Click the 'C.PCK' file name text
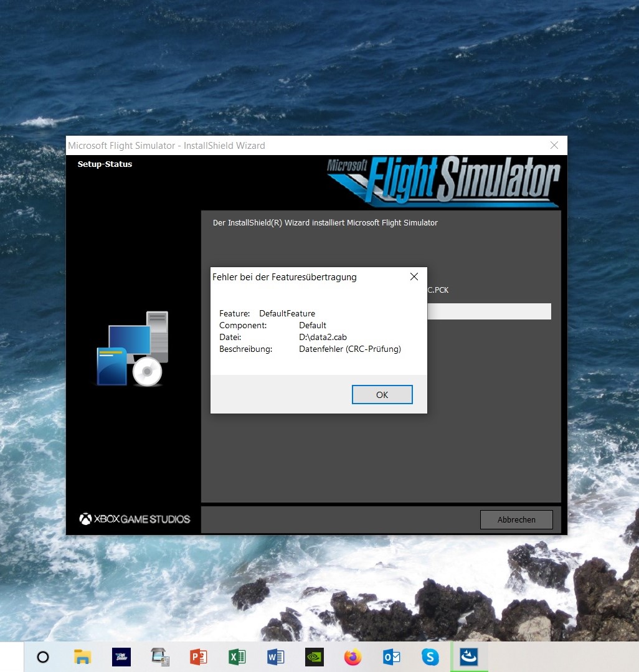This screenshot has width=639, height=672. pyautogui.click(x=438, y=290)
